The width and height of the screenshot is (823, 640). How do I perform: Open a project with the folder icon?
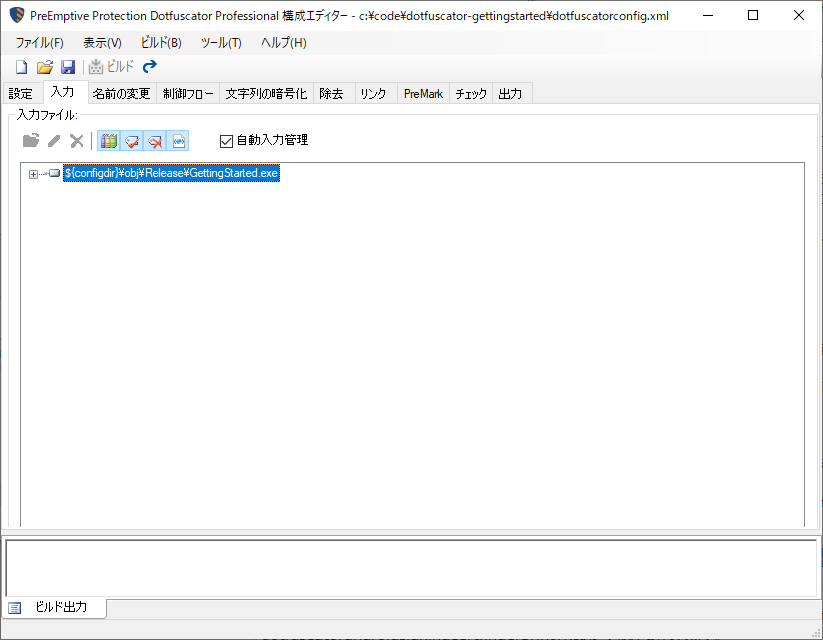pyautogui.click(x=45, y=67)
